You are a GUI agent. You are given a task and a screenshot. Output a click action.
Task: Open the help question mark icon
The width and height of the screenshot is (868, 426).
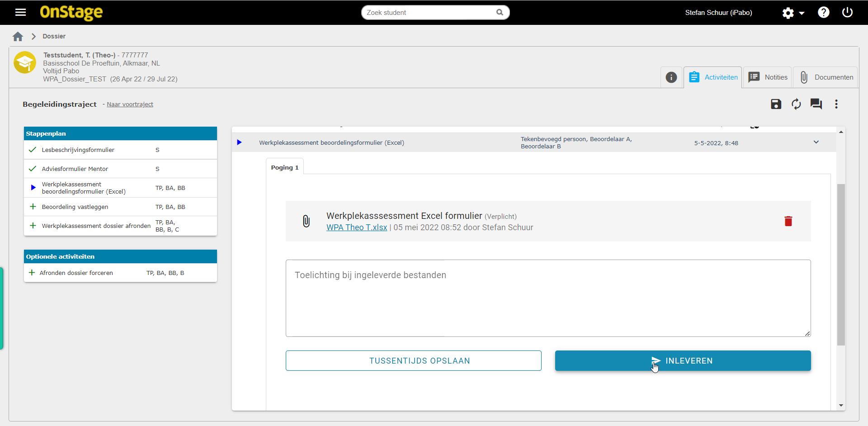(824, 13)
